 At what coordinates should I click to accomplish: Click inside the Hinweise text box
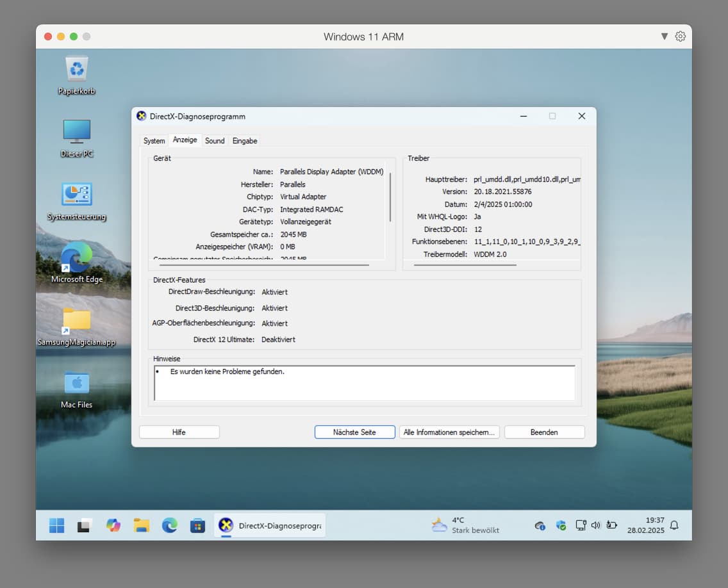[x=365, y=383]
